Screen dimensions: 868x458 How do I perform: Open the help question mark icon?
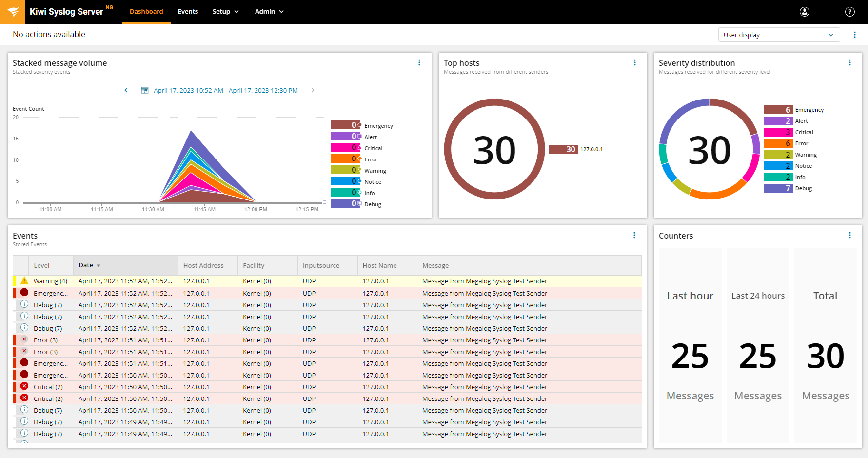tap(849, 12)
